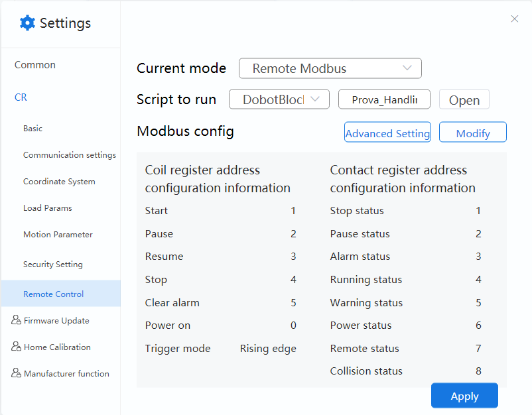Click the Manufacturer function lock-user icon
Image resolution: width=532 pixels, height=415 pixels.
click(17, 373)
